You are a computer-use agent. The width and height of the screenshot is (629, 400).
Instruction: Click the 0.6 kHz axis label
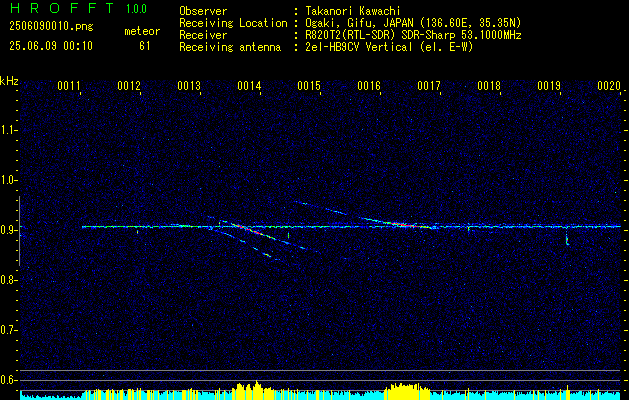(9, 380)
